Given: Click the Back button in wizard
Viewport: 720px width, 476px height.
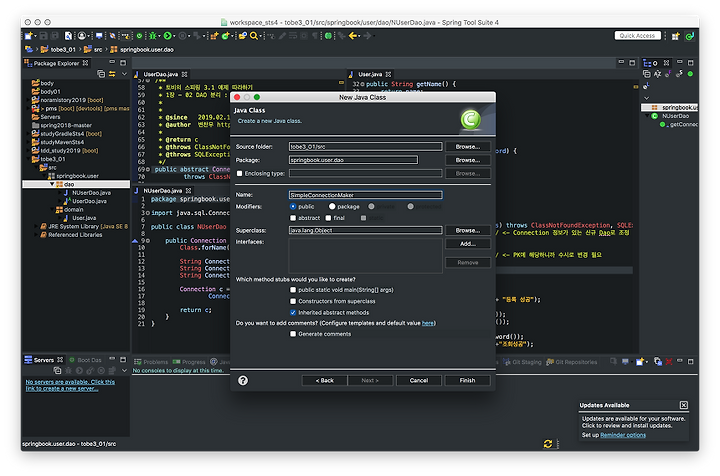Looking at the screenshot, I should (x=325, y=380).
